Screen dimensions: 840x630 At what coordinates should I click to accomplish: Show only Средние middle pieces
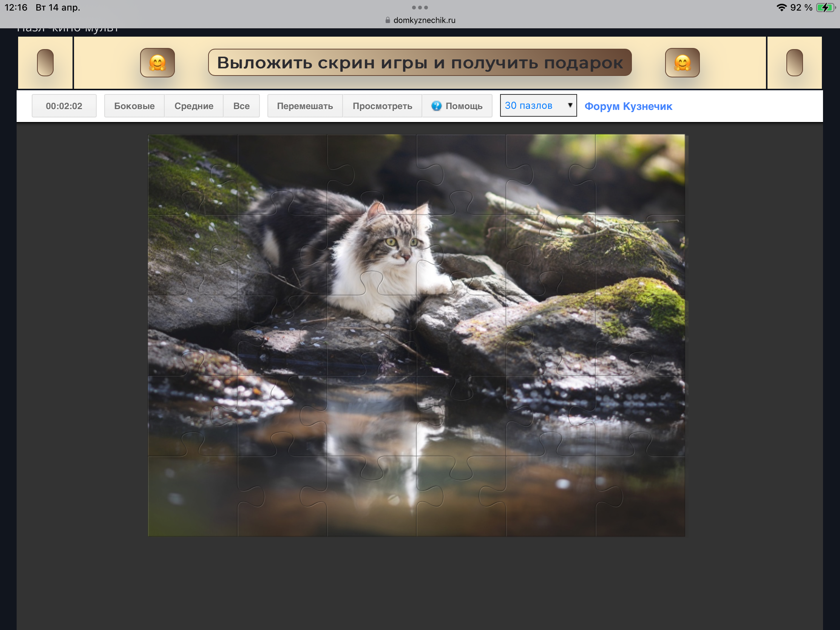(x=194, y=106)
